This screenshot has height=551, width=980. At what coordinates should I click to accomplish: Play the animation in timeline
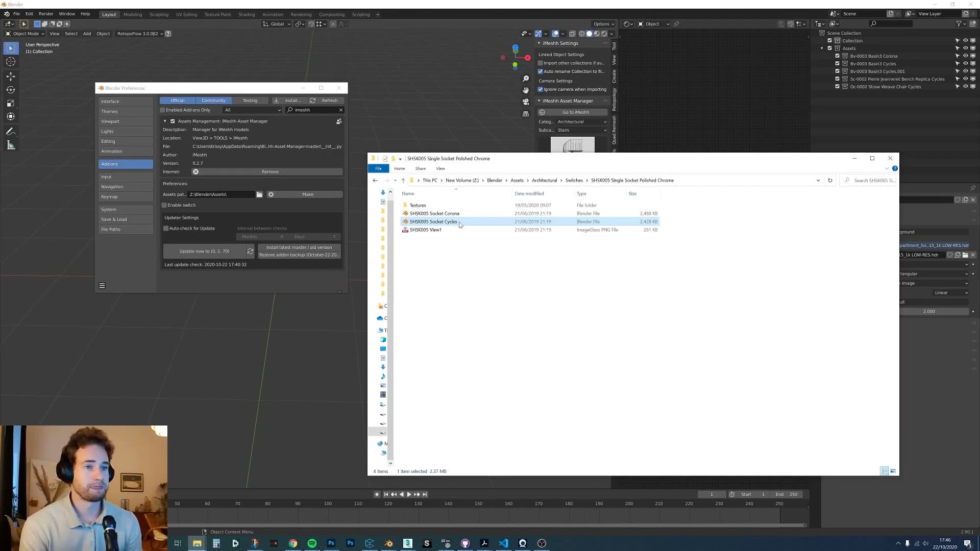click(x=409, y=494)
